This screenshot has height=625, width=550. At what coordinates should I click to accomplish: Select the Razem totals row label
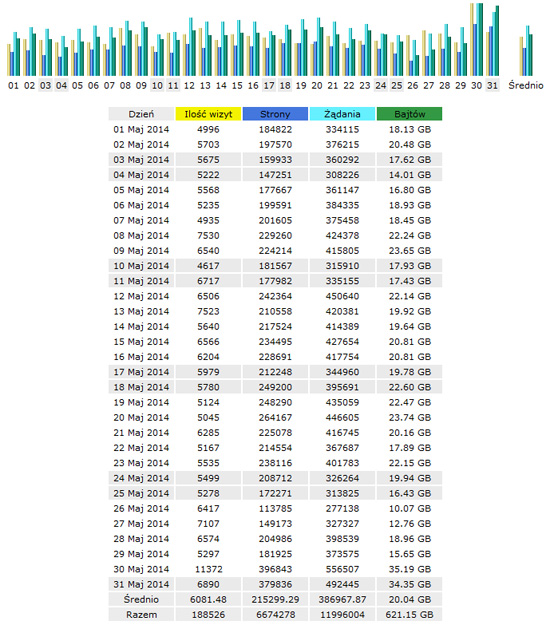141,615
